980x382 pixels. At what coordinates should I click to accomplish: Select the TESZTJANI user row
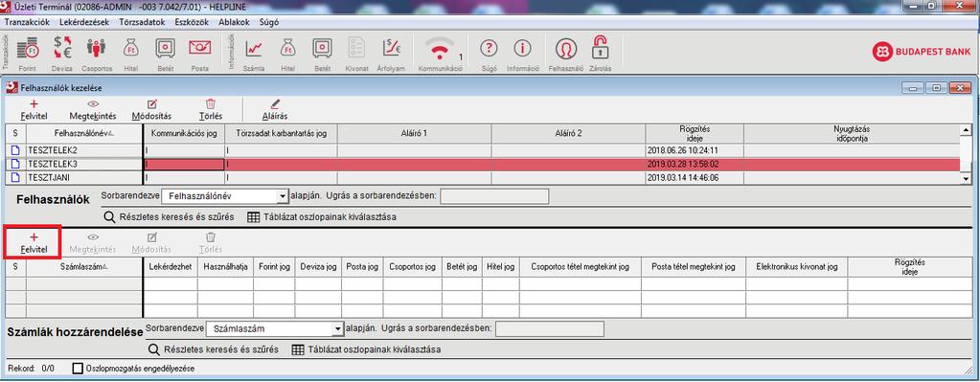pos(483,177)
